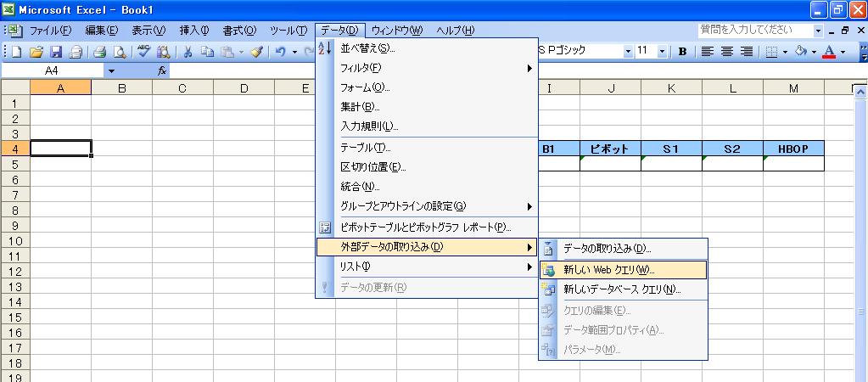Choose データの取り込み(D) in submenu

click(624, 249)
